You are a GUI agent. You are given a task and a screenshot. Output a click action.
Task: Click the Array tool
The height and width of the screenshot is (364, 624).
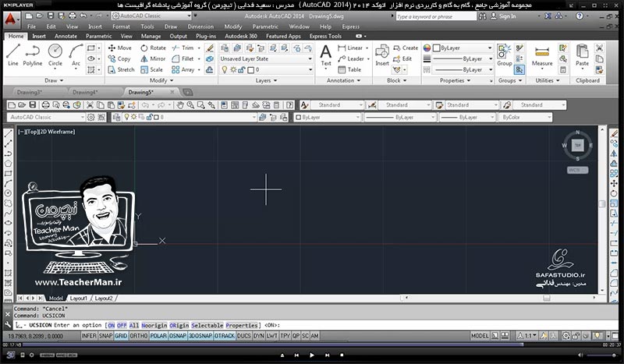pyautogui.click(x=183, y=69)
